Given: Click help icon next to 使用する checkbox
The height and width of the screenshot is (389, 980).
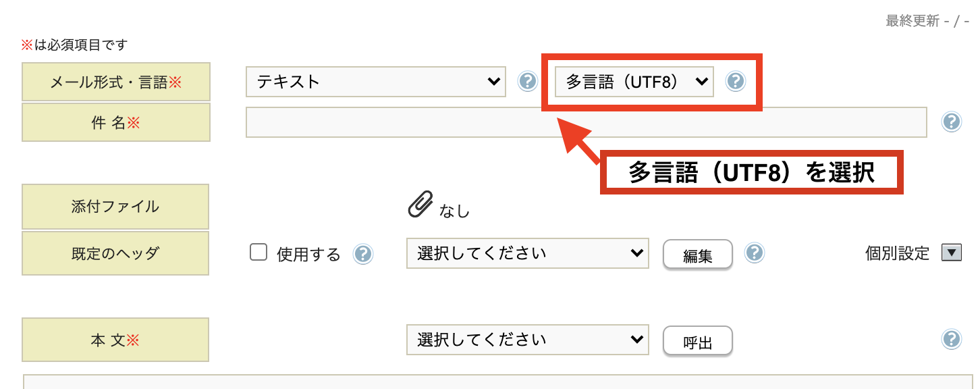Looking at the screenshot, I should coord(363,254).
